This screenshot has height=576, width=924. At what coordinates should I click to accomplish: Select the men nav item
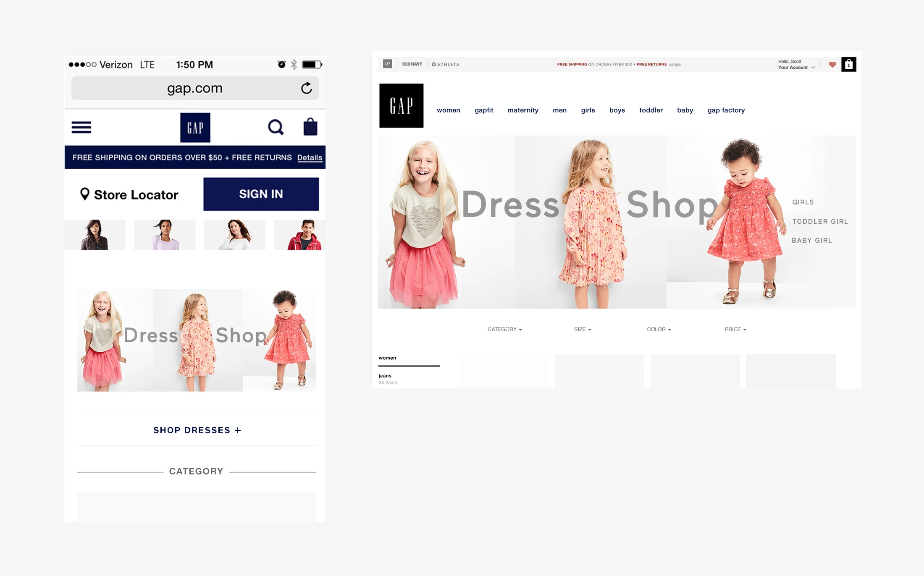click(x=559, y=110)
